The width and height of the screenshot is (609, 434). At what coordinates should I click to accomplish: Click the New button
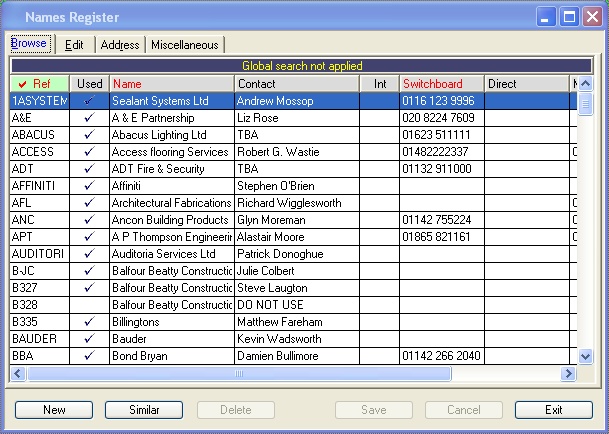click(54, 410)
